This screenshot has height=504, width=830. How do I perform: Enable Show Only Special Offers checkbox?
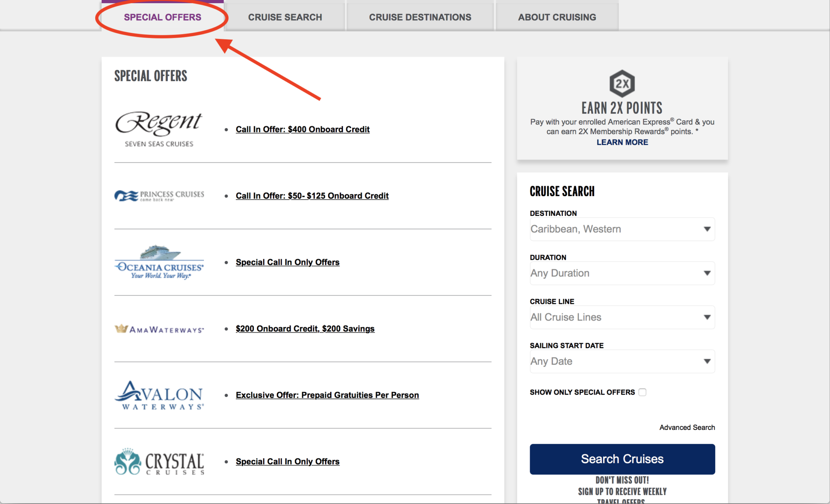642,392
